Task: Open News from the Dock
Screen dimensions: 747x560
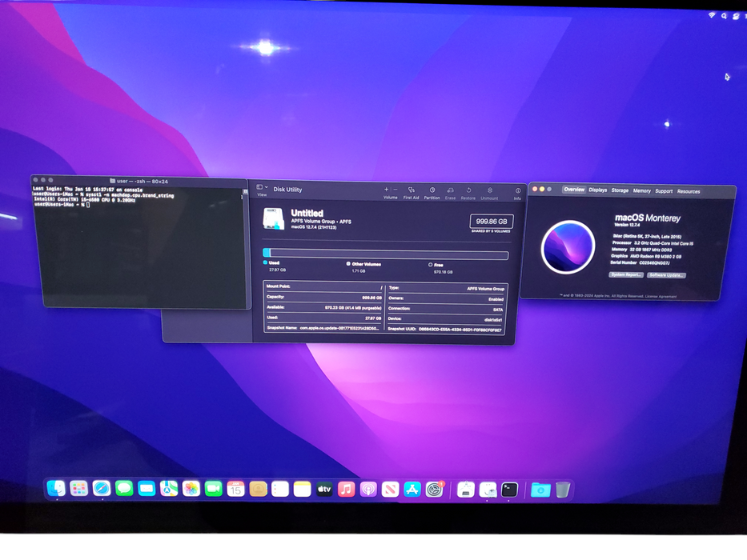Action: point(390,489)
